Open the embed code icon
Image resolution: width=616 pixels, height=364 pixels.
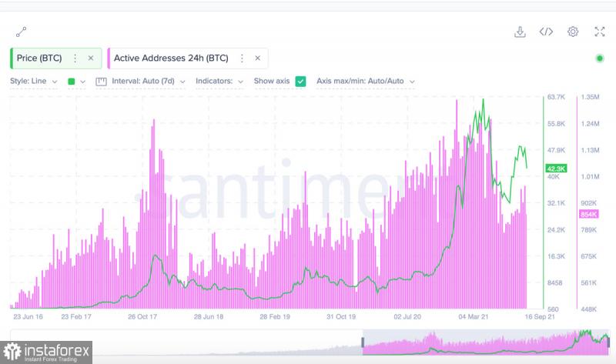click(546, 32)
